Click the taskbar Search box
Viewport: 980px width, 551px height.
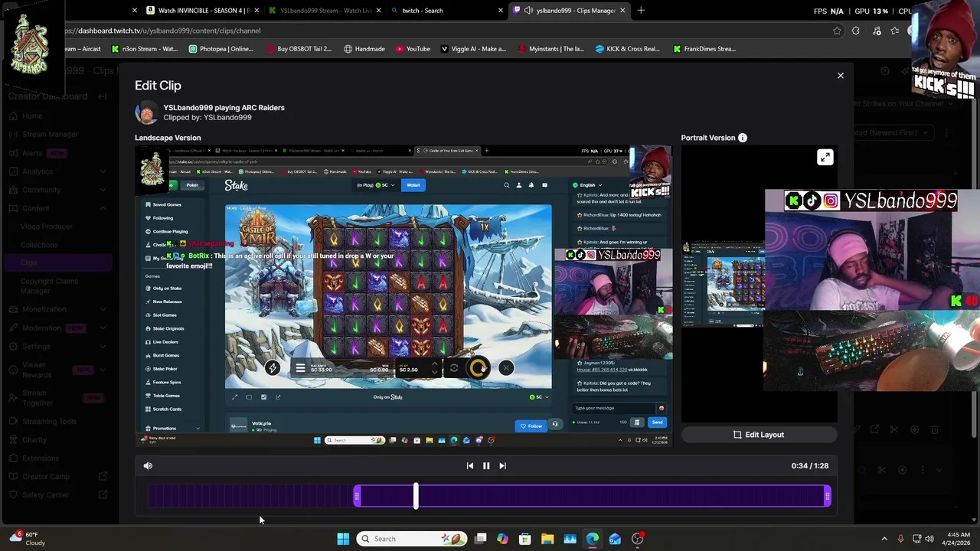[x=412, y=539]
